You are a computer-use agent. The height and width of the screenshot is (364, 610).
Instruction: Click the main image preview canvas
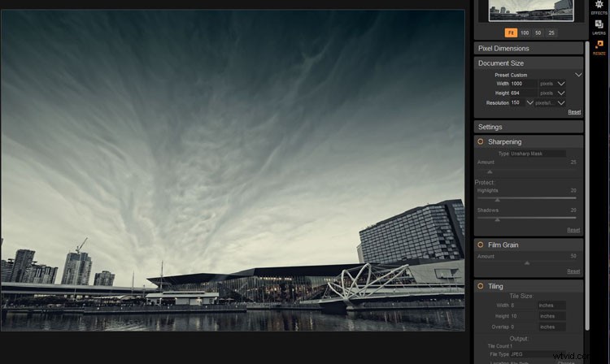[233, 170]
